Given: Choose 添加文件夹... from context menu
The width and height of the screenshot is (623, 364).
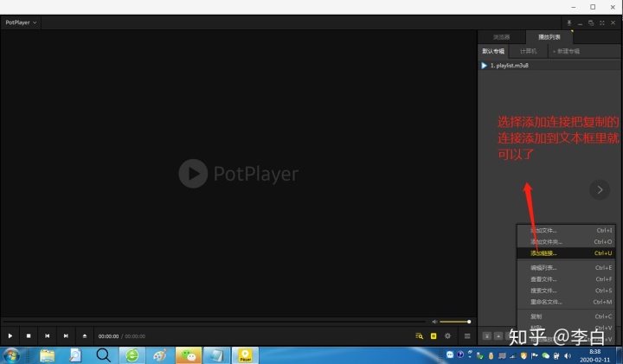Looking at the screenshot, I should [566, 242].
